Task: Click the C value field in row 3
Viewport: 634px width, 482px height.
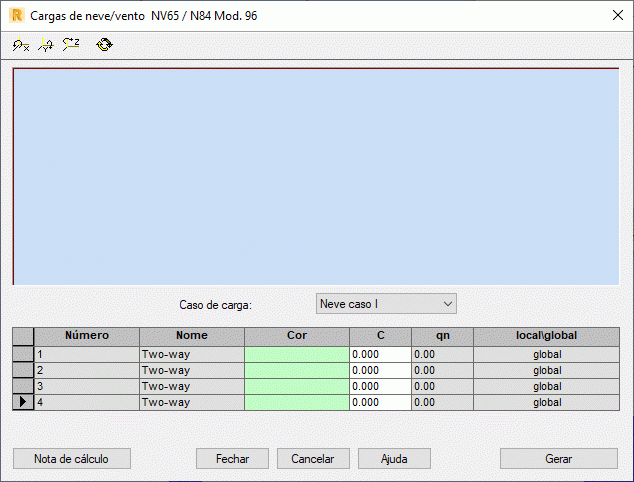Action: coord(380,387)
